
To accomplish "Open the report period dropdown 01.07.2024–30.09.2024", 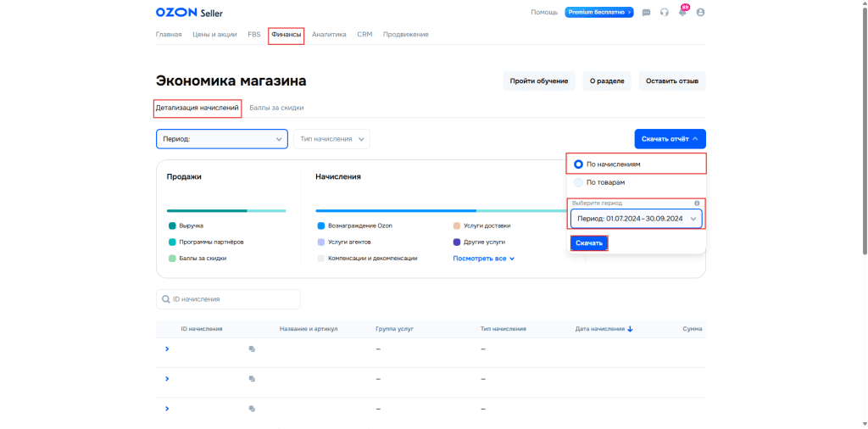I will tap(636, 219).
